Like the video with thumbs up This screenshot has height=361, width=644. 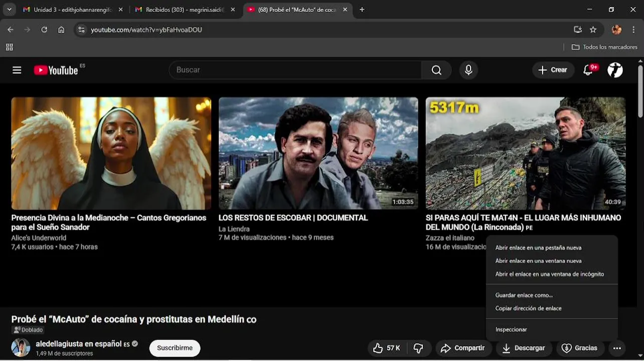click(387, 348)
